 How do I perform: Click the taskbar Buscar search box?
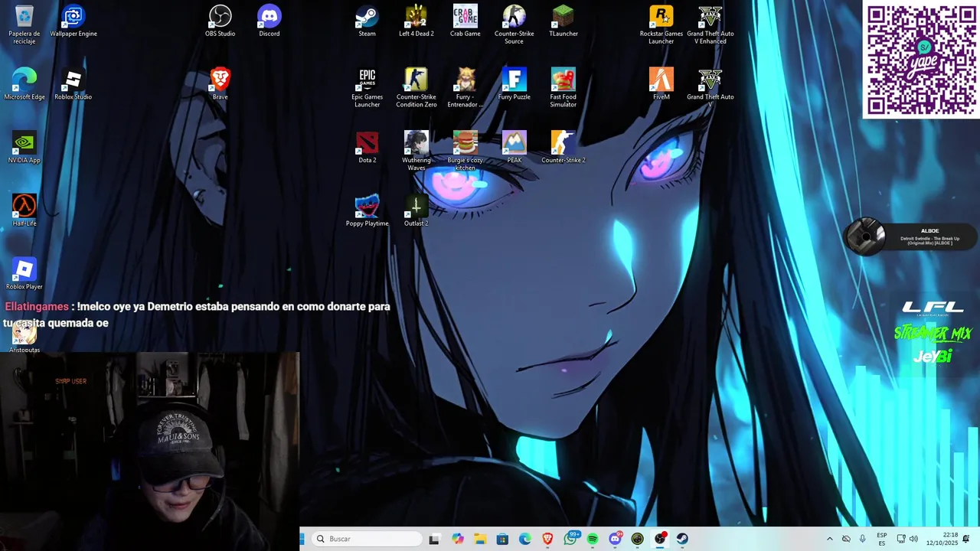(x=368, y=539)
